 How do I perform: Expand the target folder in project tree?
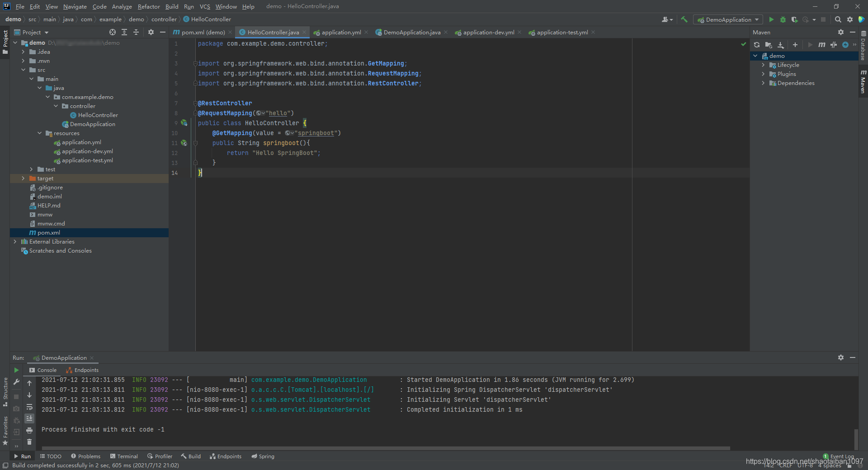pyautogui.click(x=23, y=179)
